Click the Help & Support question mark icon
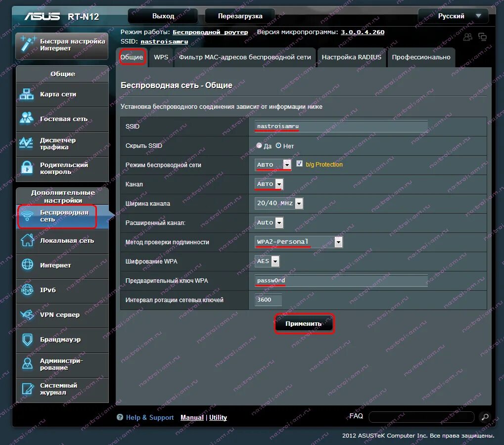The image size is (504, 445). point(120,417)
